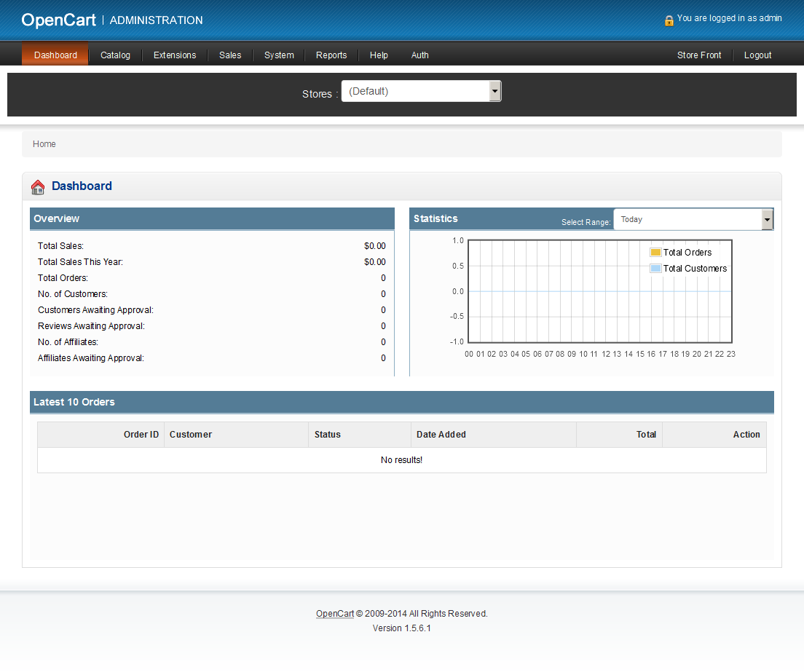Click the red house Dashboard icon
The width and height of the screenshot is (804, 672).
coord(38,187)
